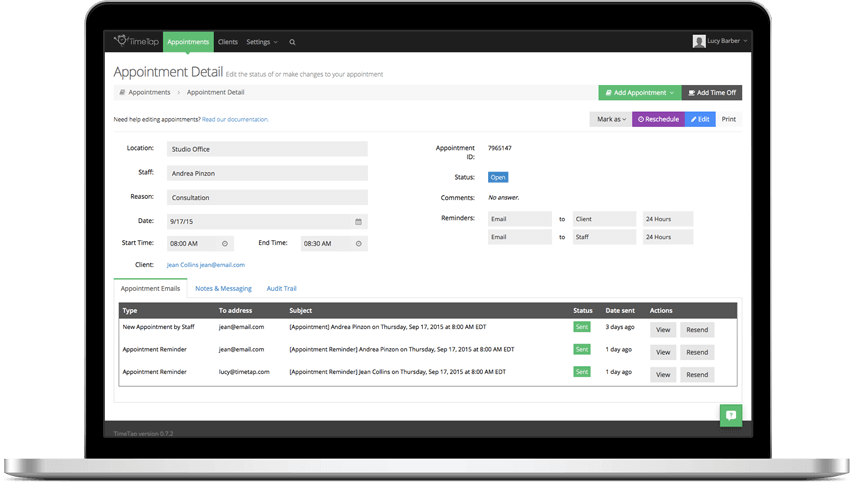The height and width of the screenshot is (482, 850).
Task: Click Lucy Barber's avatar picture
Action: (699, 41)
